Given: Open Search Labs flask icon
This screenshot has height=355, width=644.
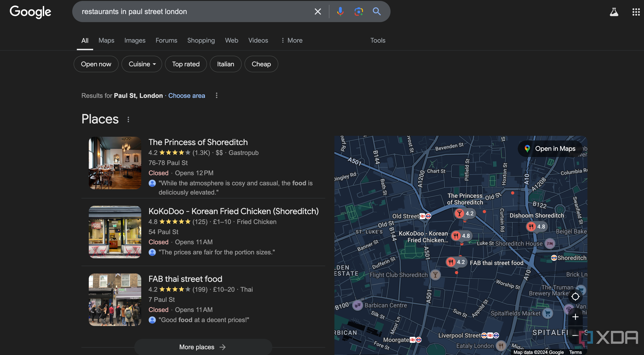Looking at the screenshot, I should [x=614, y=12].
